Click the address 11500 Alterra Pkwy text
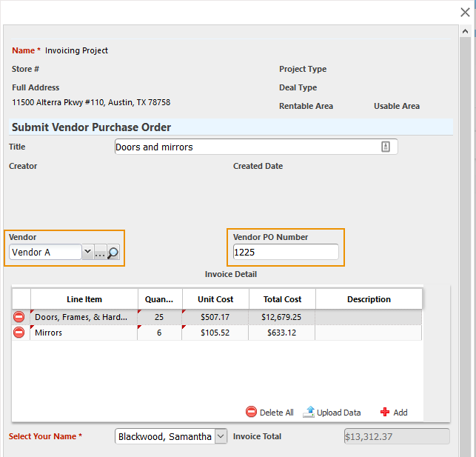 coord(91,102)
